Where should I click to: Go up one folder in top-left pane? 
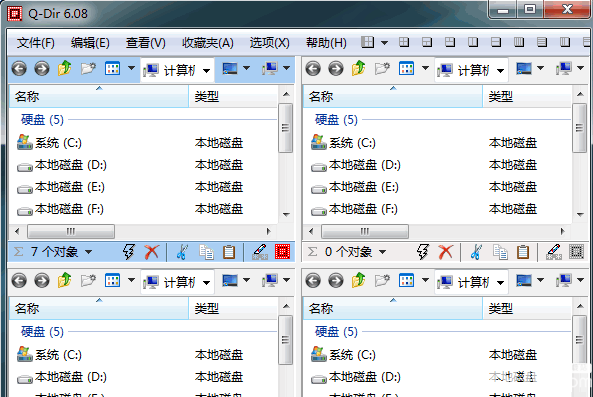click(65, 68)
